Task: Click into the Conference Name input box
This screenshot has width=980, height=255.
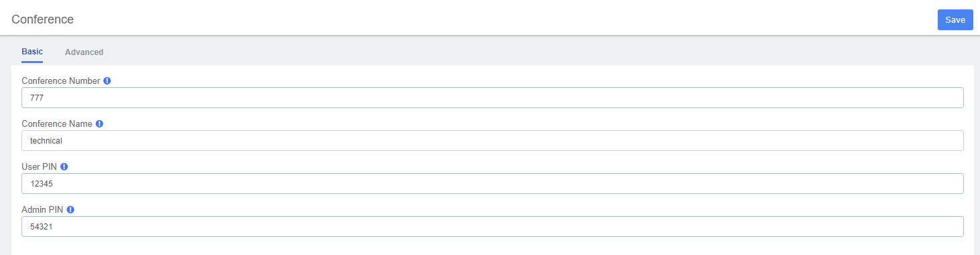Action: (x=492, y=140)
